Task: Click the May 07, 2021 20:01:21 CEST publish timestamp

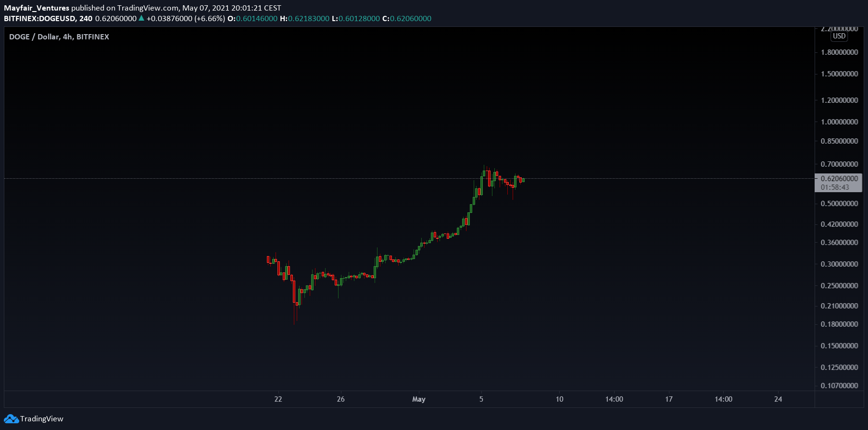Action: (232, 8)
